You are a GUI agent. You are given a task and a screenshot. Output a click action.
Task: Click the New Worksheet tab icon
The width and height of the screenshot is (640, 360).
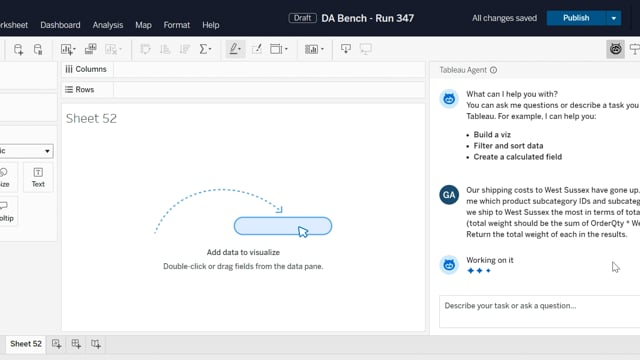pyautogui.click(x=56, y=344)
